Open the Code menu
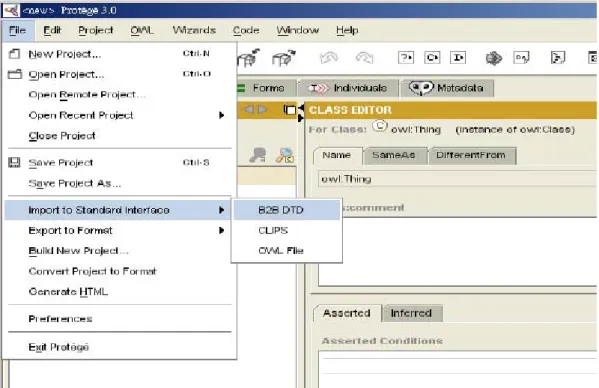Screen dimensions: 599x388 pyautogui.click(x=246, y=30)
